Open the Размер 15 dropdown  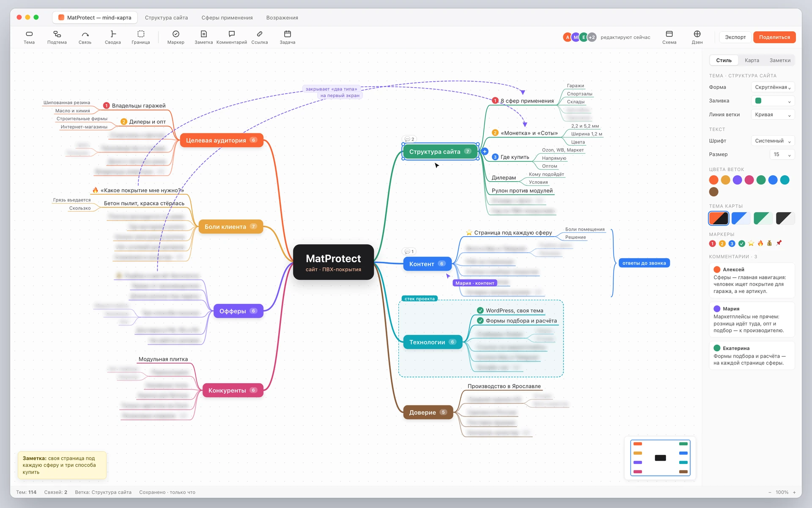(x=782, y=155)
